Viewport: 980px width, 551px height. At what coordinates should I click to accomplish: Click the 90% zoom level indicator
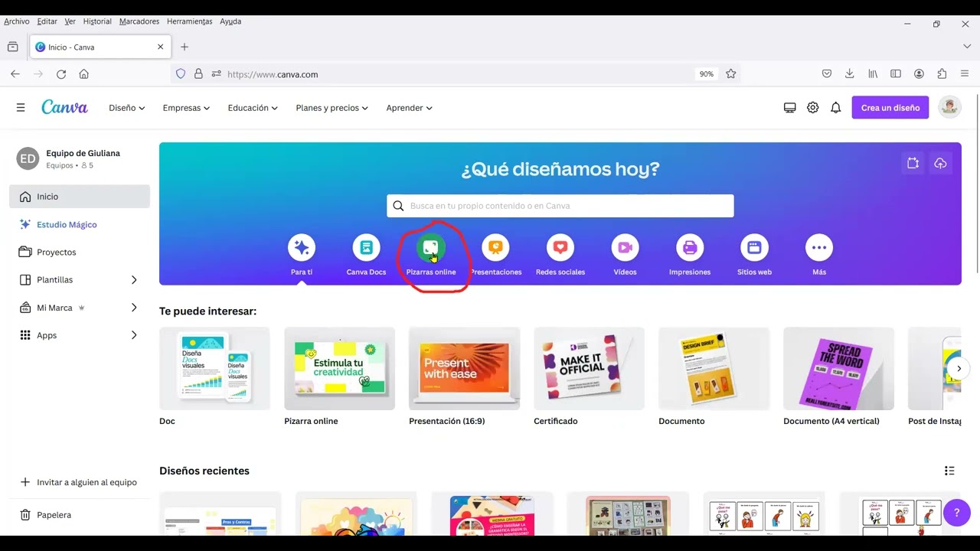706,74
